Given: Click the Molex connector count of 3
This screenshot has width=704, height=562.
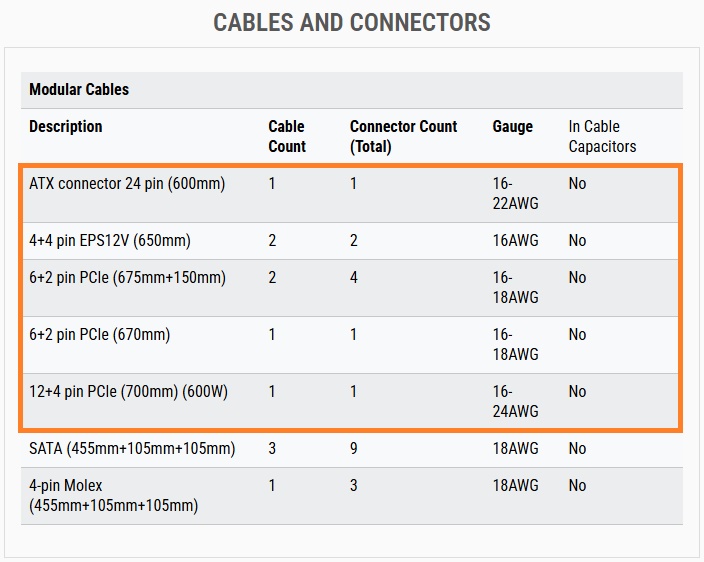Looking at the screenshot, I should (x=353, y=485).
